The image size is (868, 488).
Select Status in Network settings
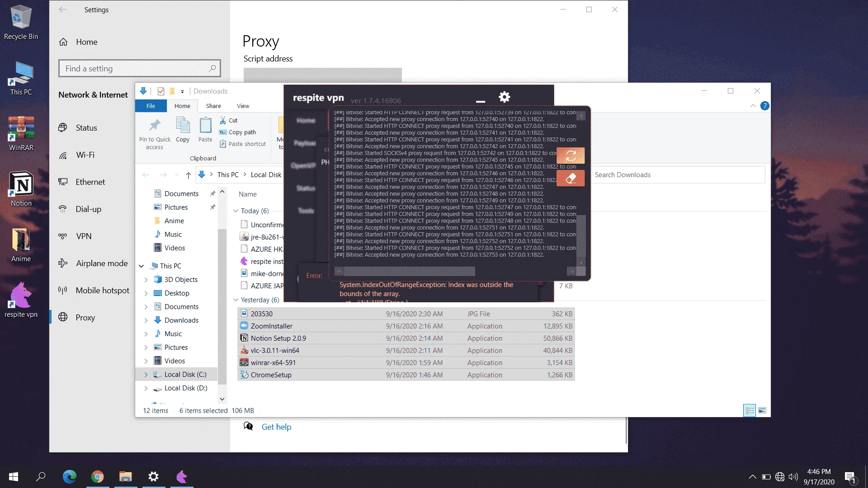coord(78,128)
